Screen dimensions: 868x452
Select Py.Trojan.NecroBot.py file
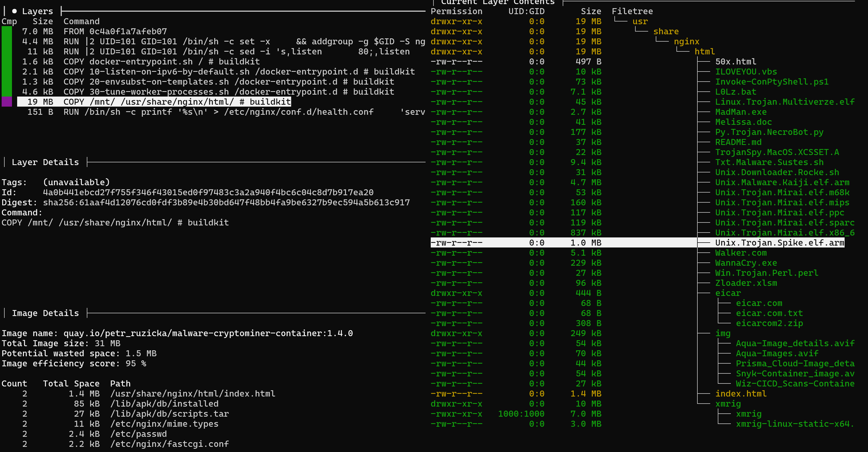tap(769, 132)
